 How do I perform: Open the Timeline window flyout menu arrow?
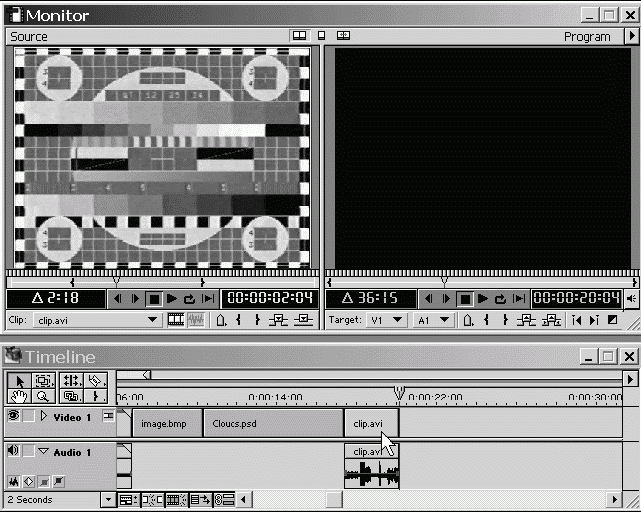tap(630, 379)
